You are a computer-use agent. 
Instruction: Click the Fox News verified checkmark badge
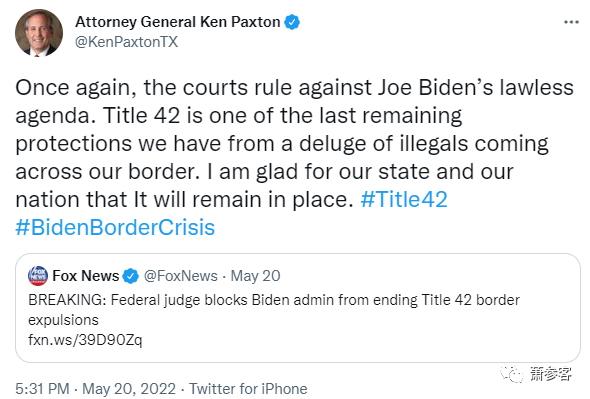point(131,276)
